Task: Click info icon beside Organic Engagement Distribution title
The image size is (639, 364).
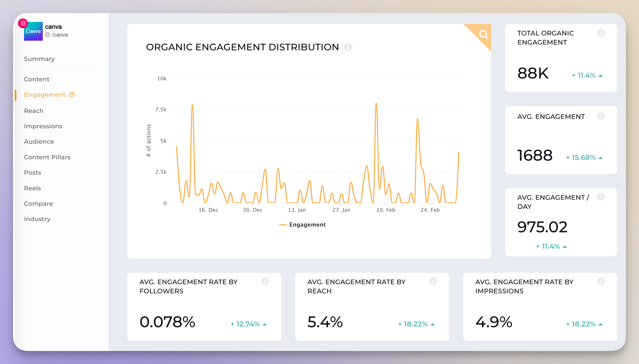Action: click(x=348, y=47)
